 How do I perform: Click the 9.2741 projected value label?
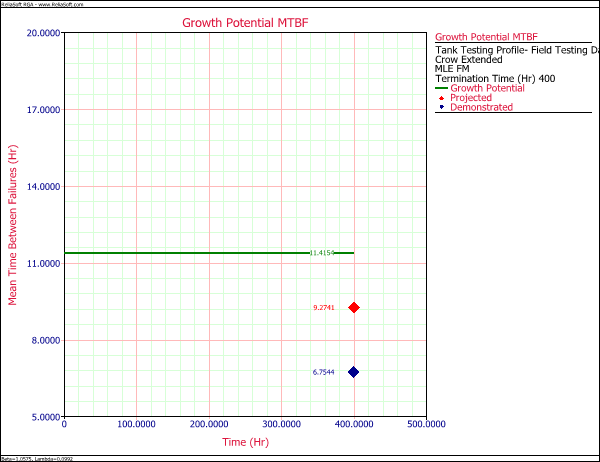(324, 308)
